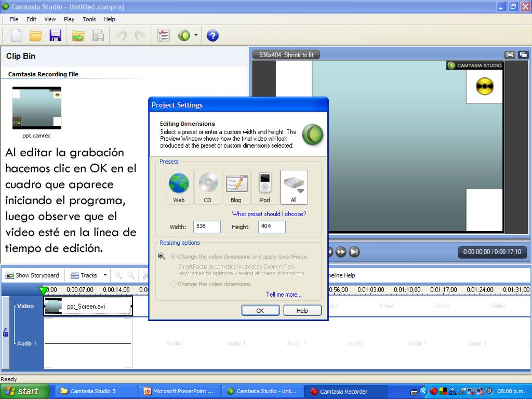Select the ppt_Screen.avi clip on Video track
Viewport: 532px width, 399px height.
pos(88,307)
